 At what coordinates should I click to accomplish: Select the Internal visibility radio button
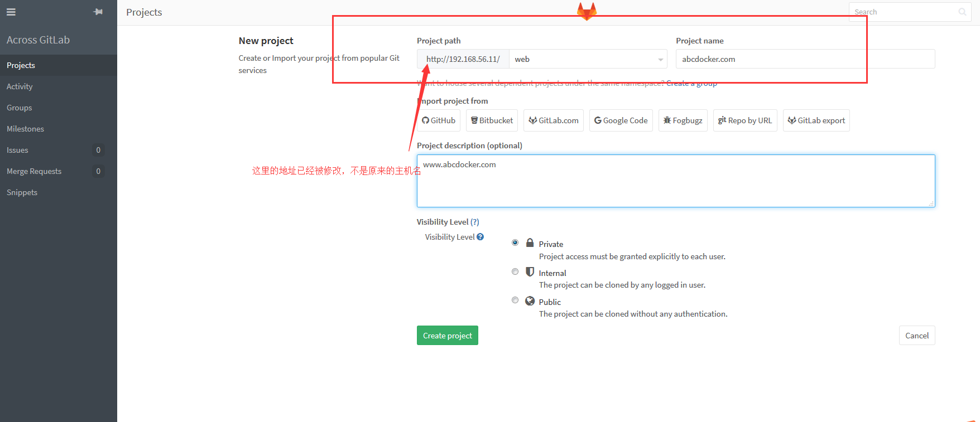pos(515,271)
